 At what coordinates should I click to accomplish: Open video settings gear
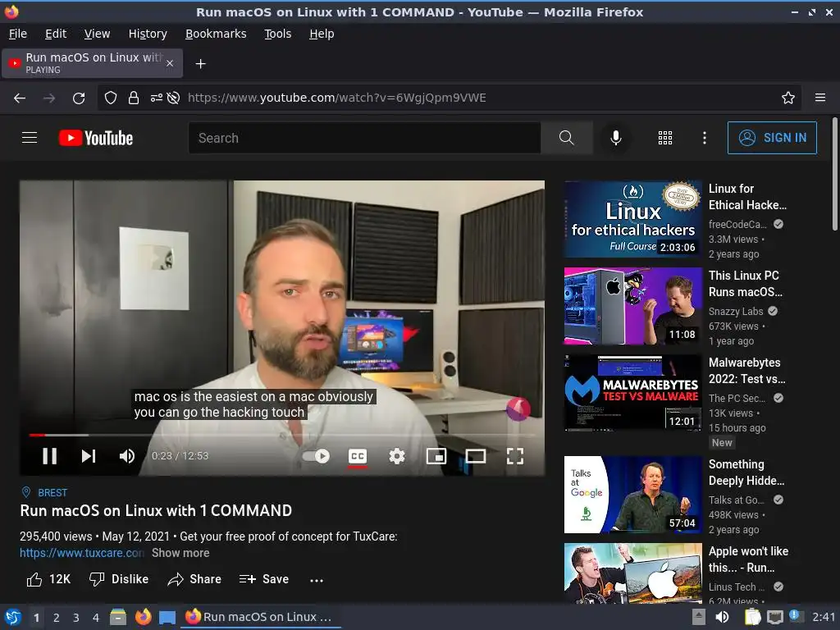coord(396,456)
